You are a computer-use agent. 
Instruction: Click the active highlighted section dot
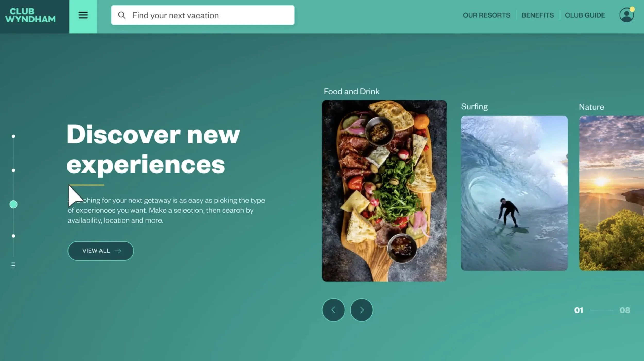pyautogui.click(x=13, y=204)
